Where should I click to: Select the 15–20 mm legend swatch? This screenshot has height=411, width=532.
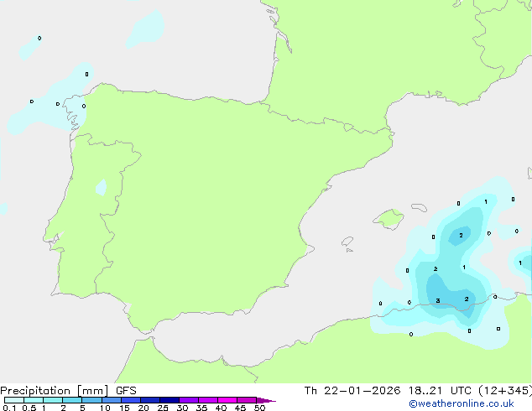[131, 400]
